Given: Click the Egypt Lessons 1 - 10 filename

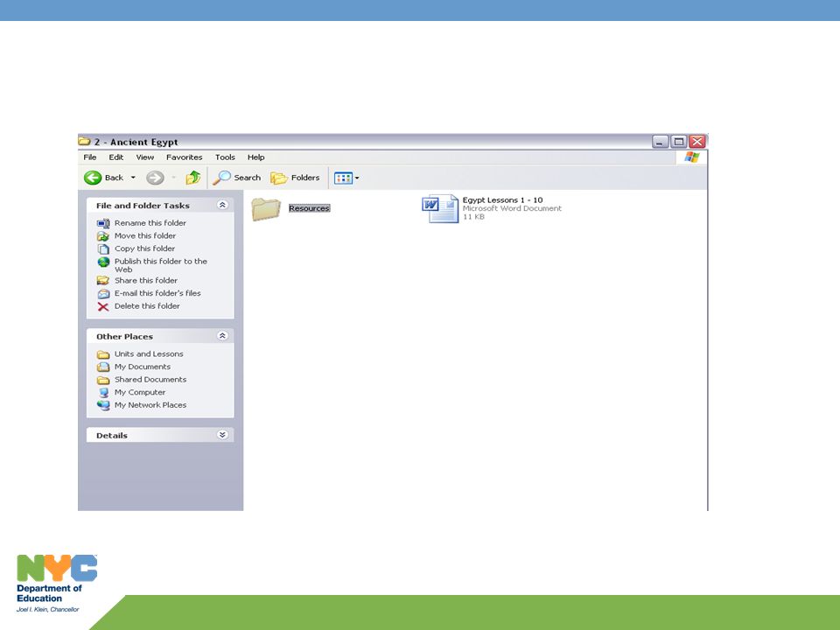Looking at the screenshot, I should coord(502,200).
